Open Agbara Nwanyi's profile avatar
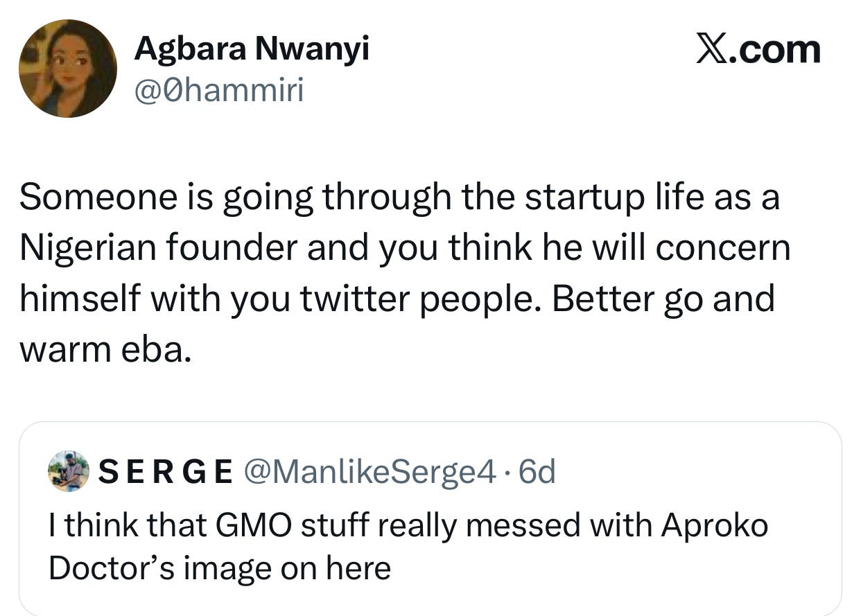861x616 pixels. (67, 69)
